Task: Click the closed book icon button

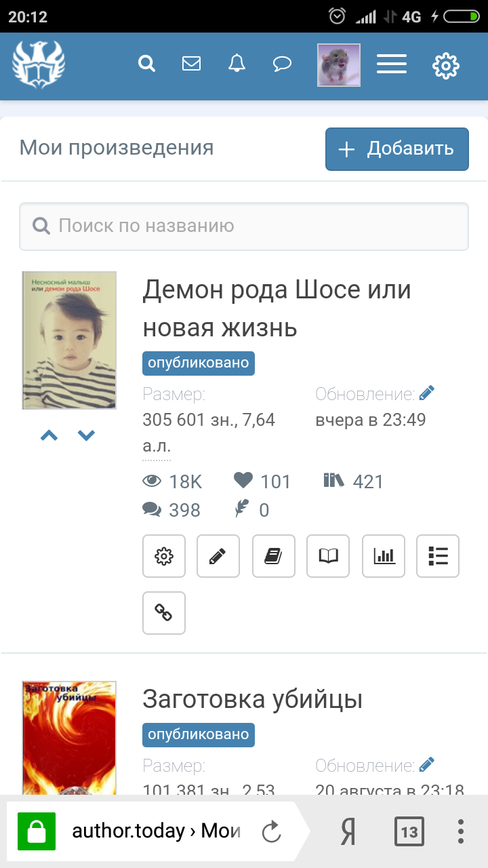Action: coord(274,556)
